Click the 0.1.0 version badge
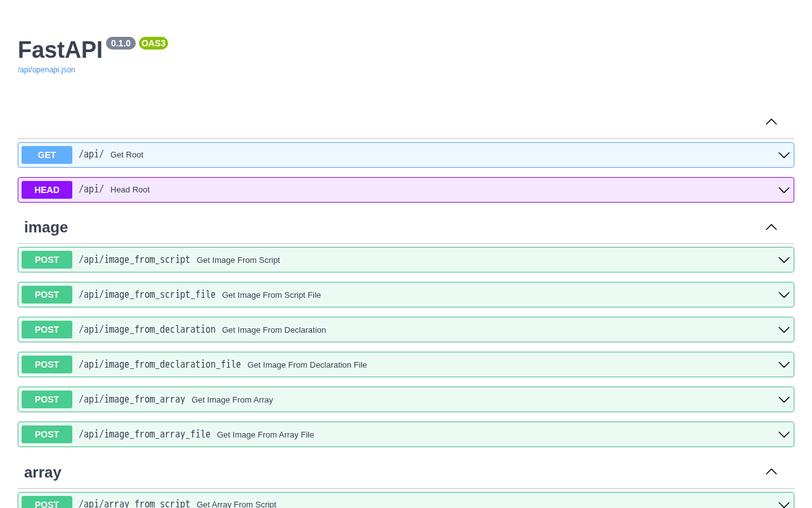This screenshot has width=812, height=508. pos(121,43)
